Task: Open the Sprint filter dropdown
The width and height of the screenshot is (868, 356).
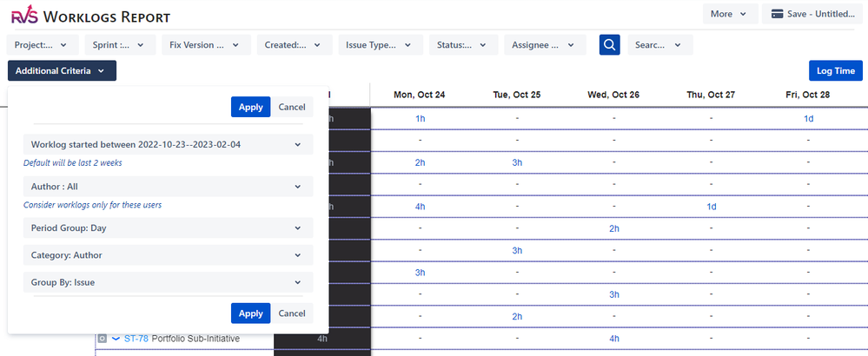Action: pyautogui.click(x=120, y=45)
